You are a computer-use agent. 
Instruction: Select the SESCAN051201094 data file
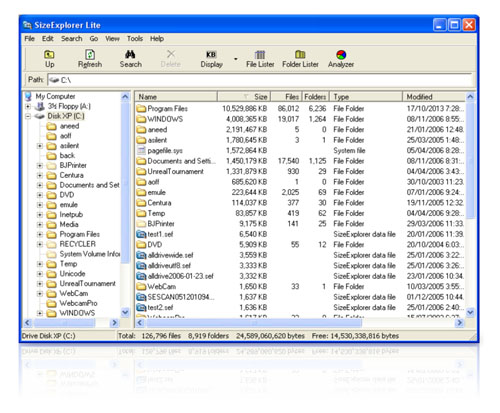pyautogui.click(x=176, y=297)
